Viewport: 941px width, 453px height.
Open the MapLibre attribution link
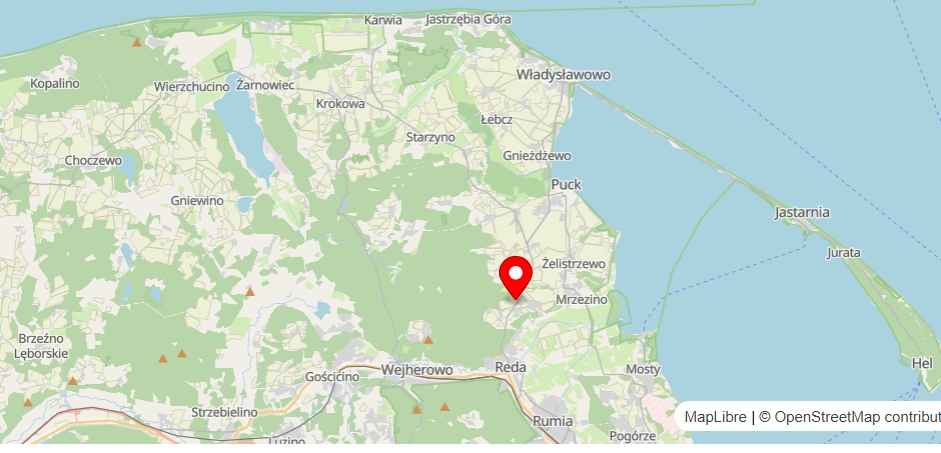(x=716, y=417)
